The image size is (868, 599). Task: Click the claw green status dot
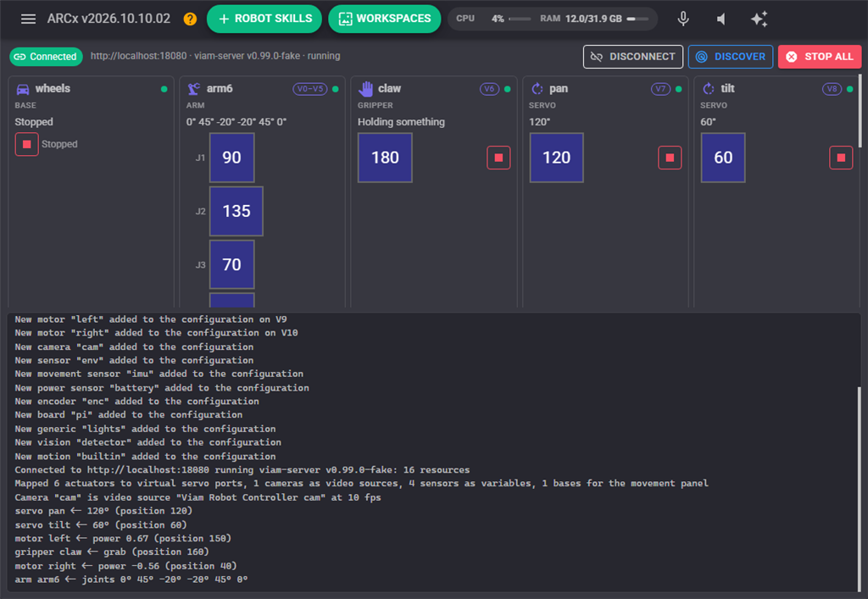point(507,89)
